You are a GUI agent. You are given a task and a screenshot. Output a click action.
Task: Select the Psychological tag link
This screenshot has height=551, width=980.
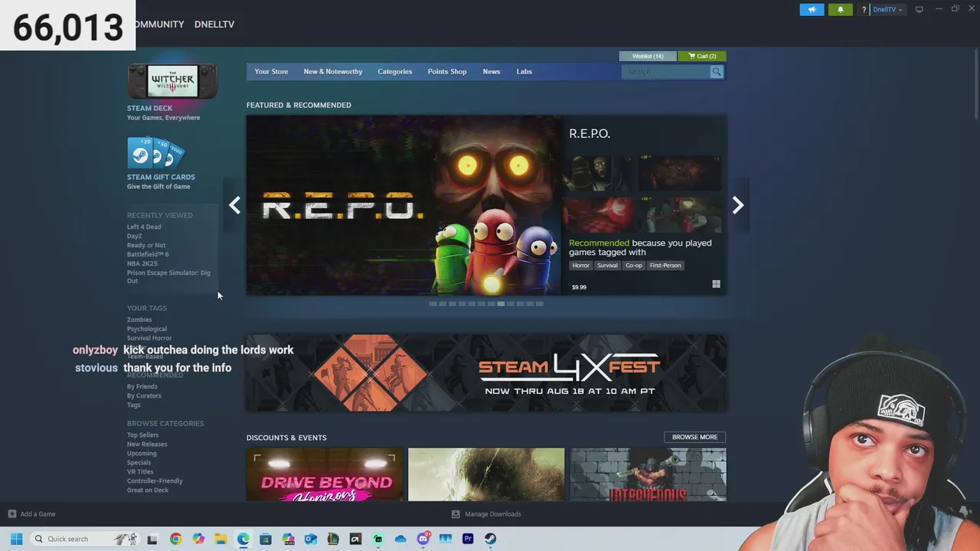147,329
